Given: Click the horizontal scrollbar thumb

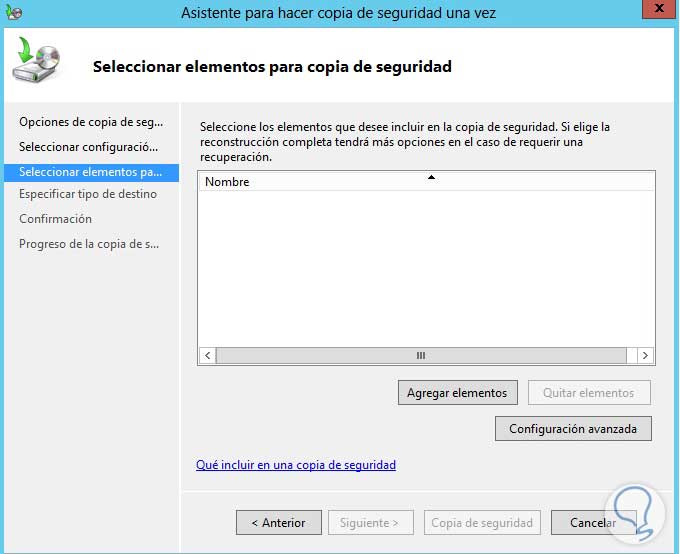Looking at the screenshot, I should [x=421, y=356].
